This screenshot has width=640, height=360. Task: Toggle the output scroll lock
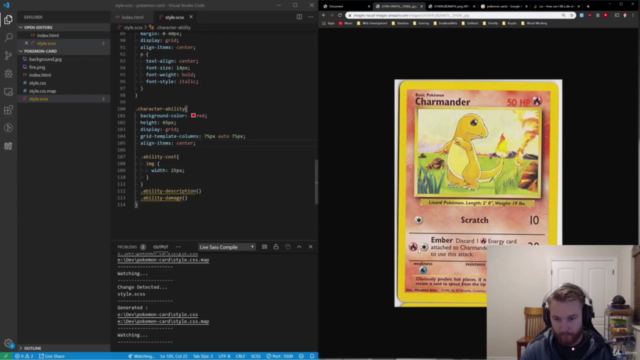click(276, 247)
